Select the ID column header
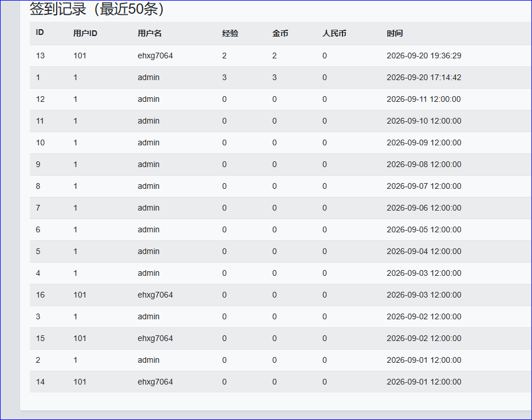 click(x=40, y=33)
